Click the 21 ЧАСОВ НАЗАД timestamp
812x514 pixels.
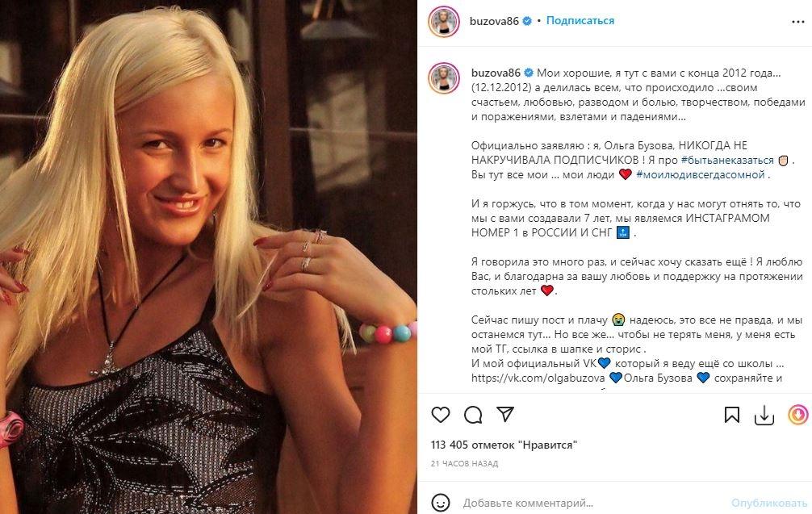(464, 464)
